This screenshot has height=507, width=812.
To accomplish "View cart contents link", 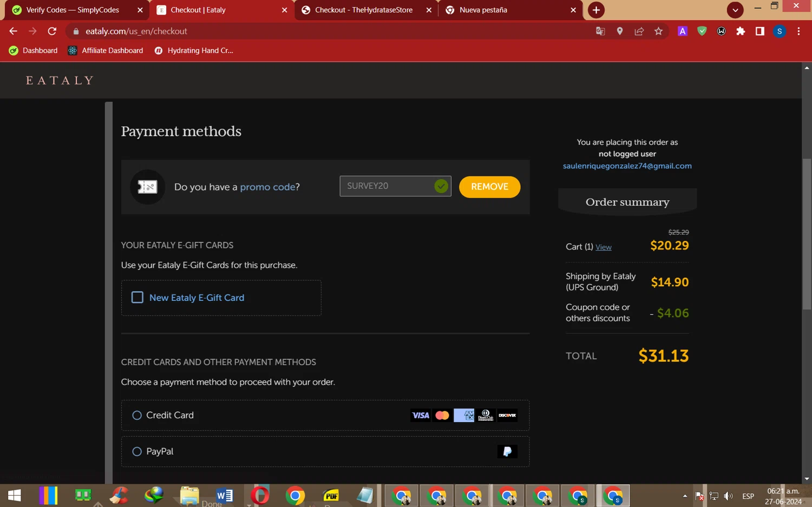I will (604, 247).
